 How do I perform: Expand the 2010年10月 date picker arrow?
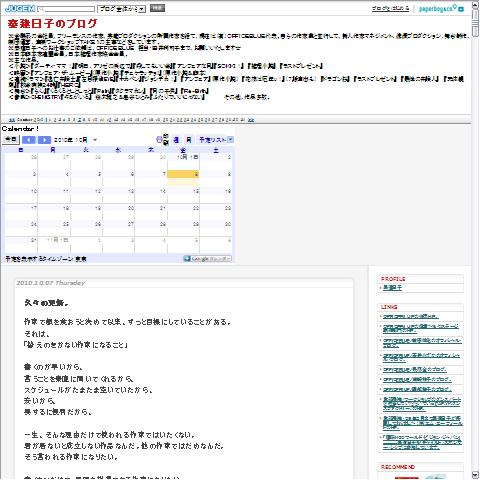[x=95, y=140]
